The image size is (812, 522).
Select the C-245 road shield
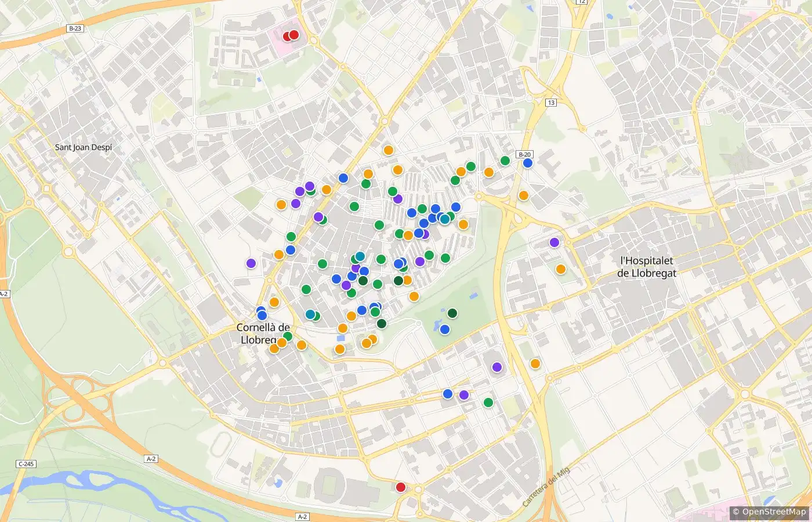tap(26, 464)
